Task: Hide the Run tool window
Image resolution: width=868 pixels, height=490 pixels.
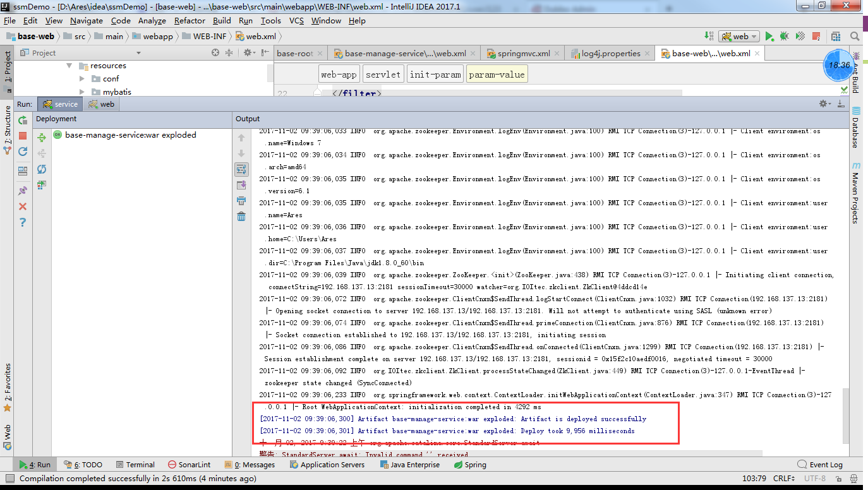Action: click(x=841, y=104)
